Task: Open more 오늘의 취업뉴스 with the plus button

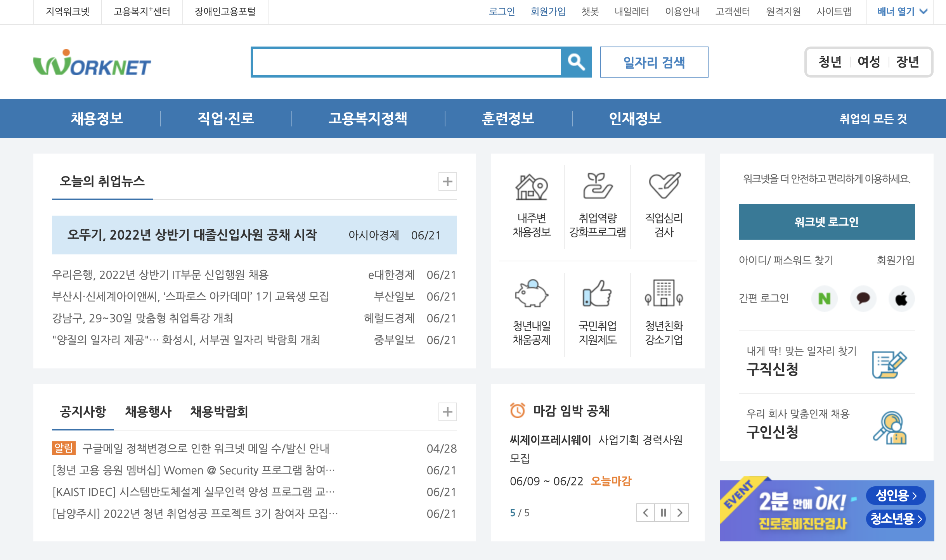Action: point(447,181)
